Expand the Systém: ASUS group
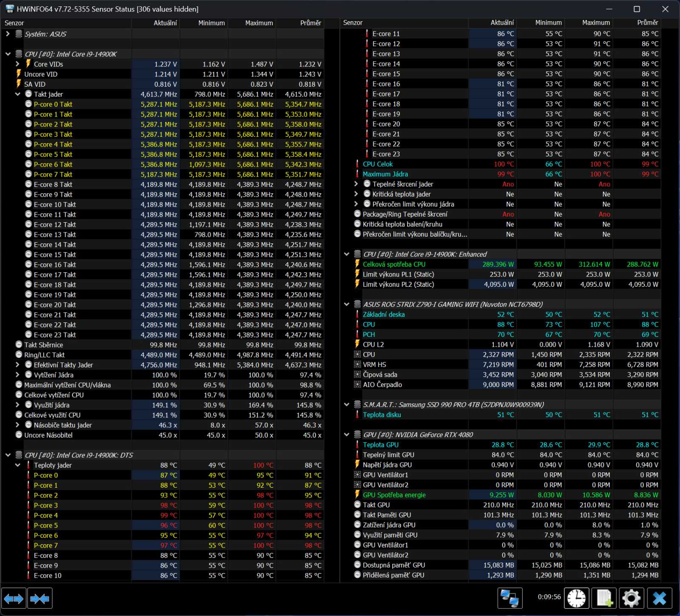The height and width of the screenshot is (616, 680). [x=8, y=34]
